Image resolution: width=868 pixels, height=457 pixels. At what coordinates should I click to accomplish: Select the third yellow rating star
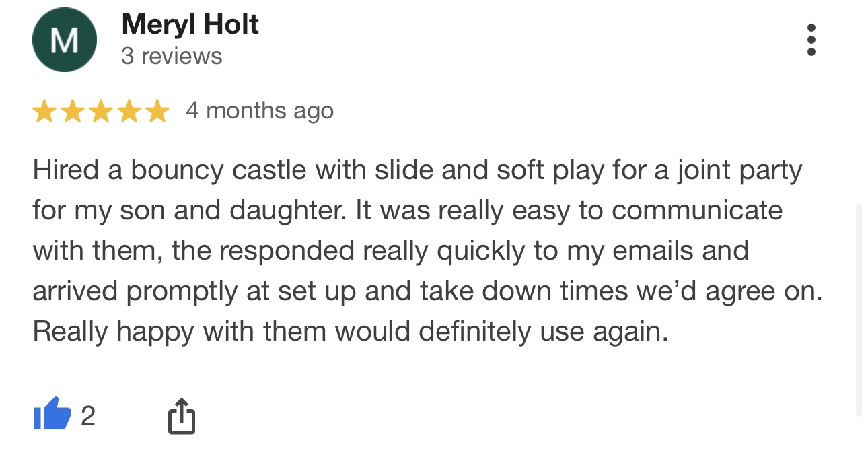point(100,111)
